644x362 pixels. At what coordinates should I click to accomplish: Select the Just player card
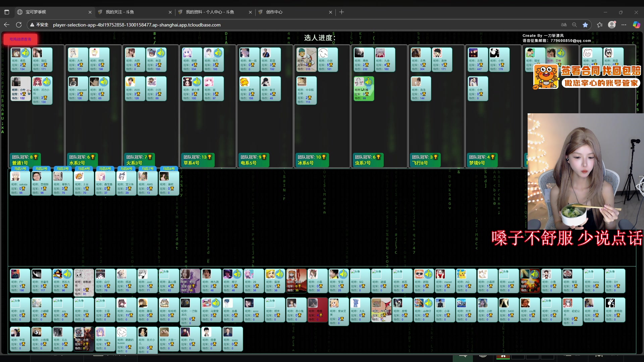tap(148, 281)
